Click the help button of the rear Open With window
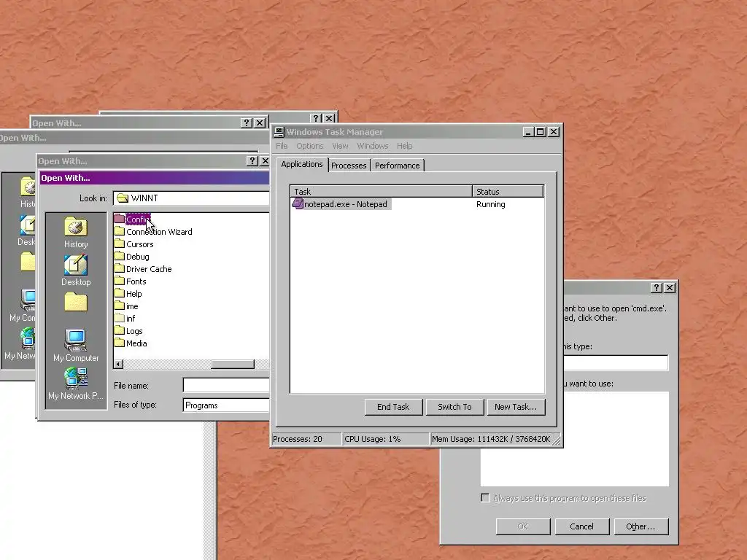Screen dimensions: 747x560 (x=316, y=117)
